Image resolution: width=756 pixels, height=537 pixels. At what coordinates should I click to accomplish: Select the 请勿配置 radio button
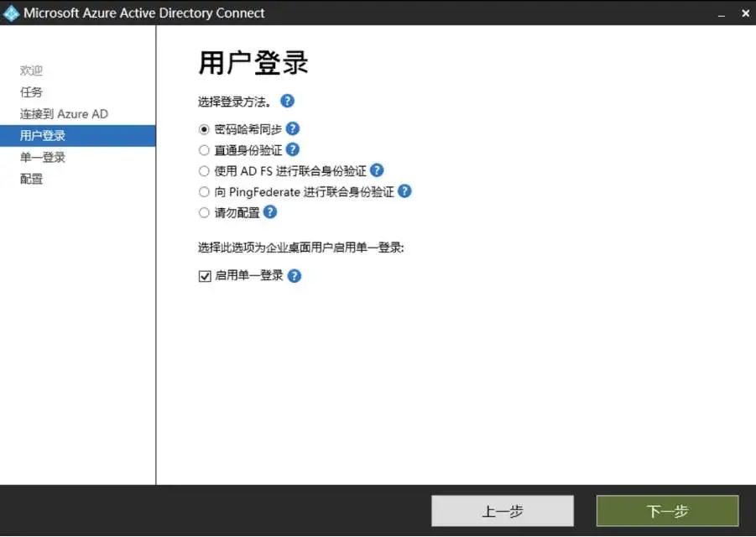204,212
